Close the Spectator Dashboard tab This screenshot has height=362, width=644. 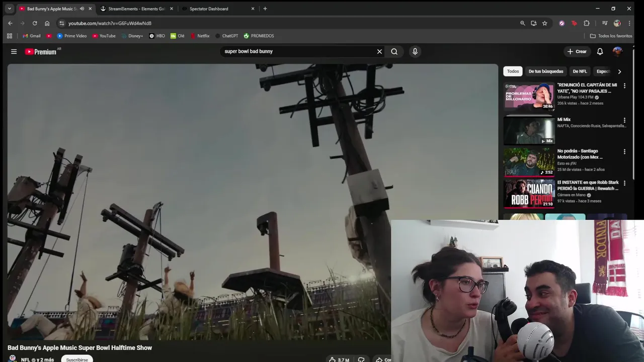253,9
